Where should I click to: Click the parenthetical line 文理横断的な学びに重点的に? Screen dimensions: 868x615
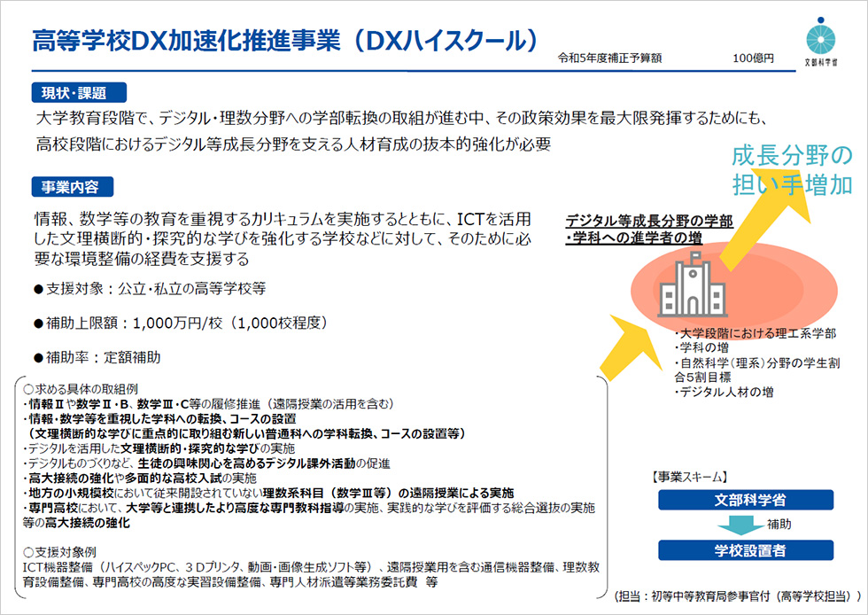point(246,434)
